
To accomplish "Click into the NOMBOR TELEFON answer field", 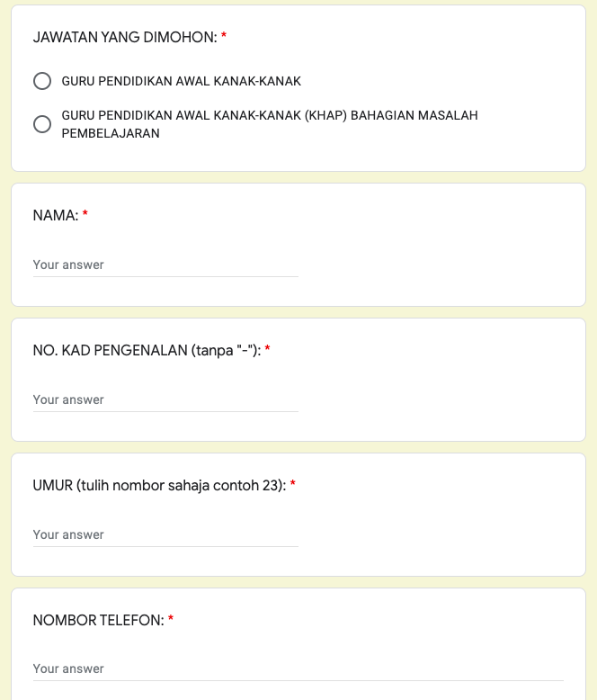I will [298, 669].
